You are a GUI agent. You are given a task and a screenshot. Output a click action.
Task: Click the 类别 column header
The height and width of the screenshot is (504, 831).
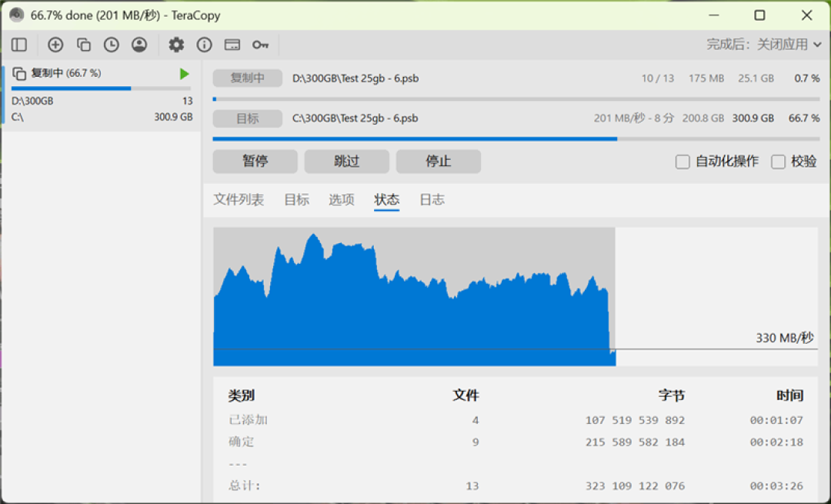click(x=241, y=396)
